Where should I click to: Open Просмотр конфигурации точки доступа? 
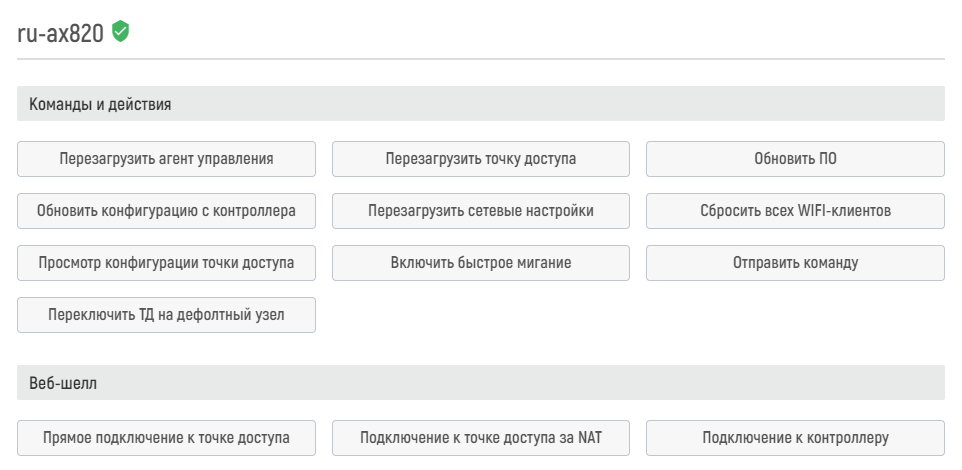166,263
